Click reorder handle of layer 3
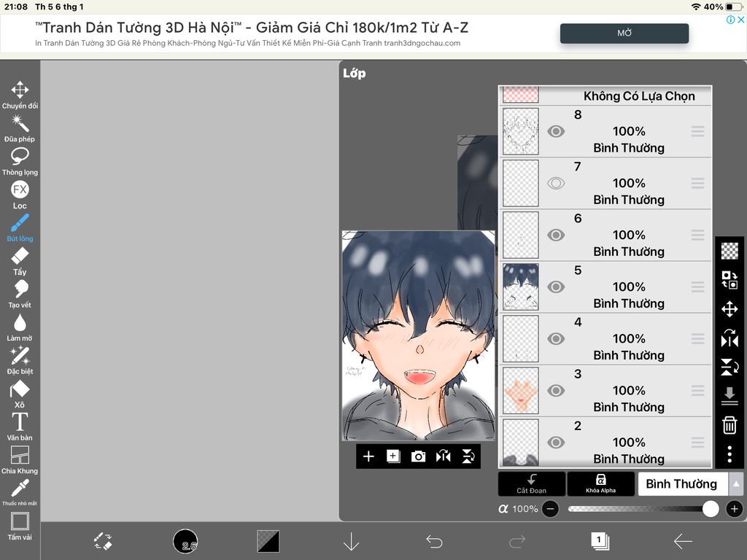Screen dimensions: 747x560 coord(697,391)
